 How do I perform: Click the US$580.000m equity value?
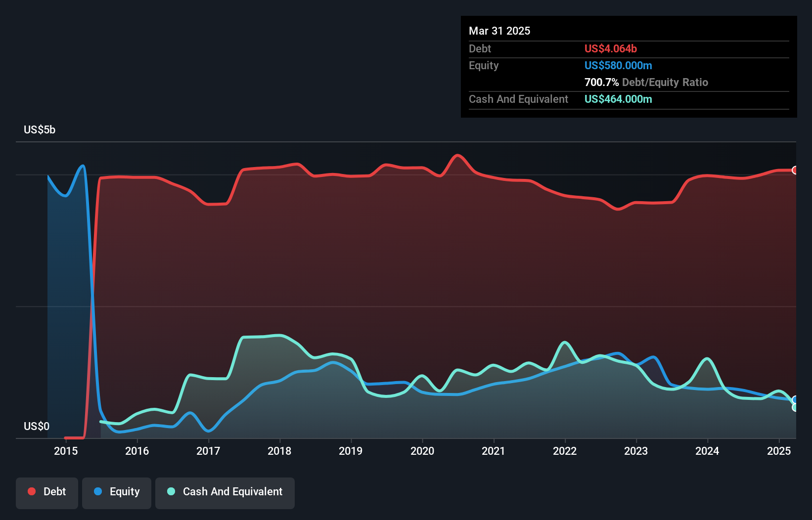pos(618,65)
